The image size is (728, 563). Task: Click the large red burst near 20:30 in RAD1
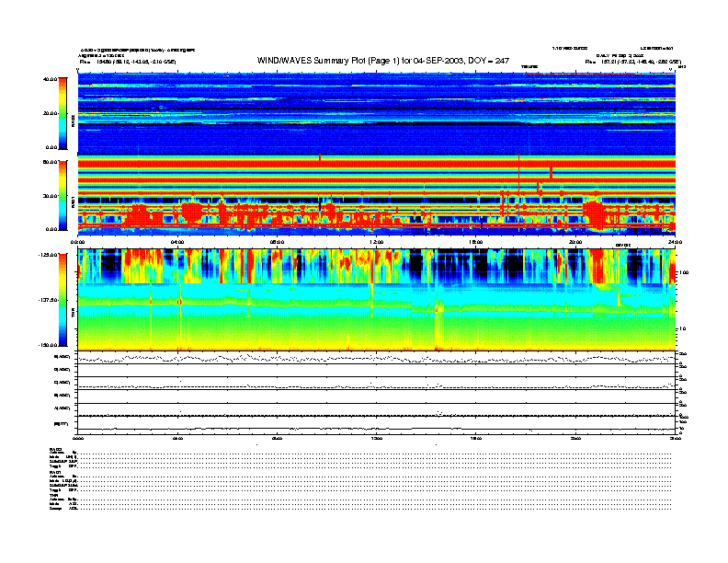[x=595, y=213]
